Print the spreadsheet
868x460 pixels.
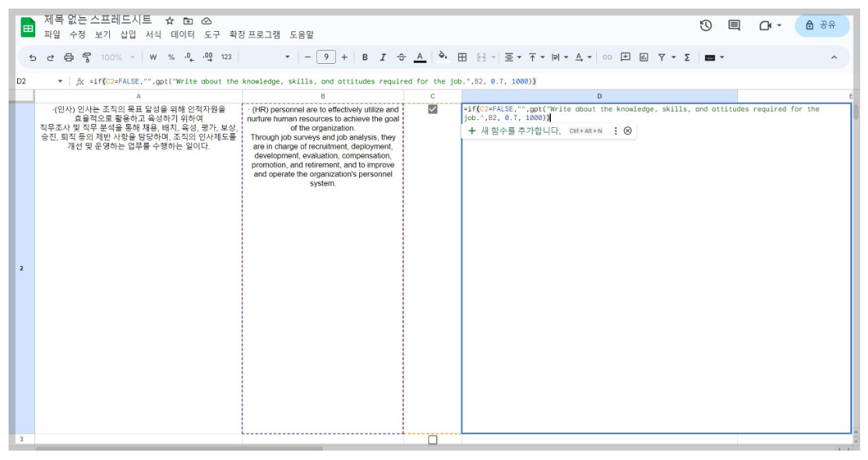tap(69, 57)
